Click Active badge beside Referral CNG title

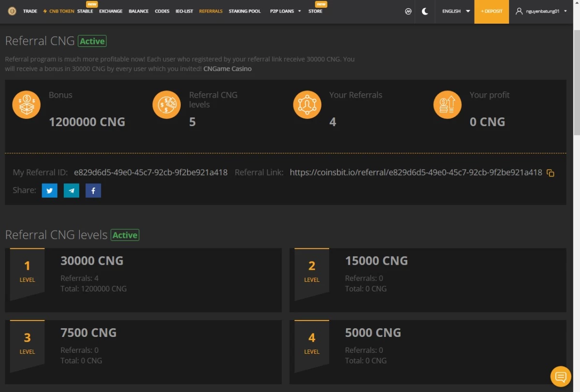point(92,41)
